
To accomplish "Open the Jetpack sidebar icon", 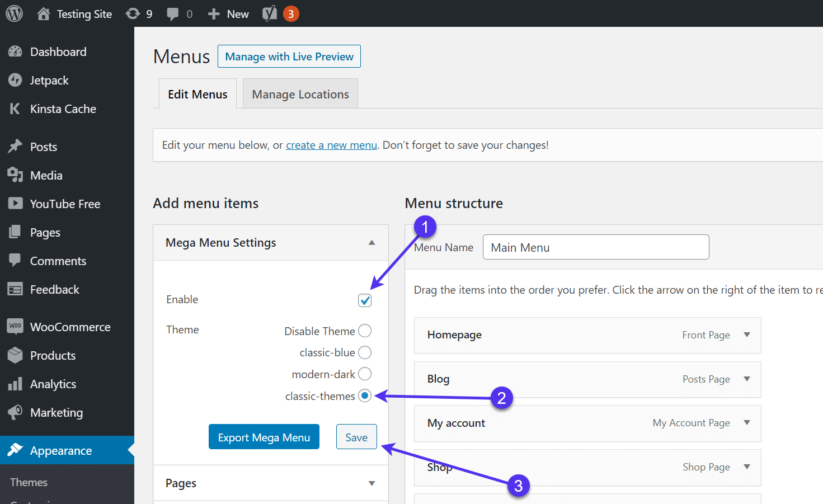I will pos(15,81).
